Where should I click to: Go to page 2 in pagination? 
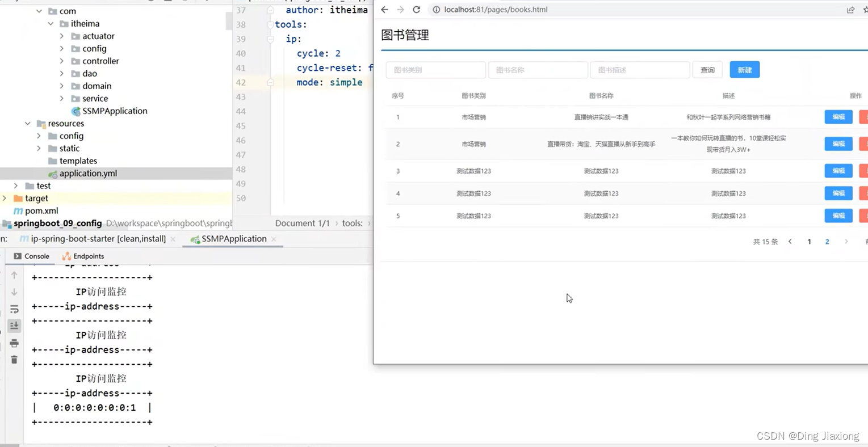pyautogui.click(x=827, y=242)
